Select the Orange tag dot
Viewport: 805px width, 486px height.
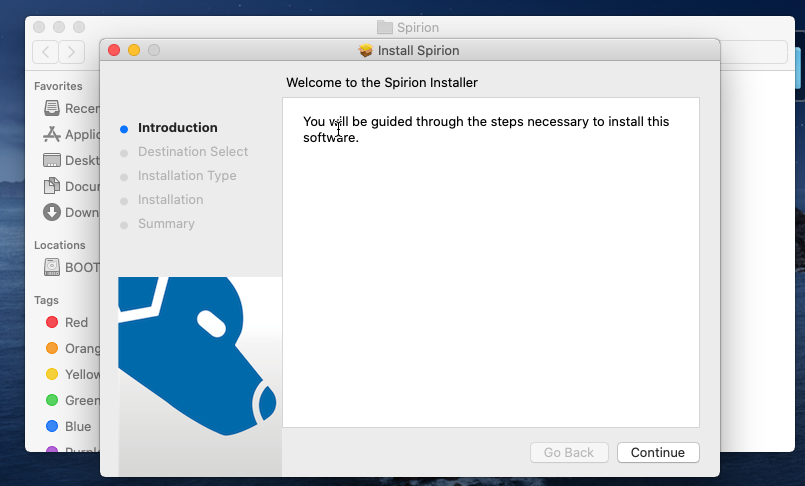click(x=52, y=348)
